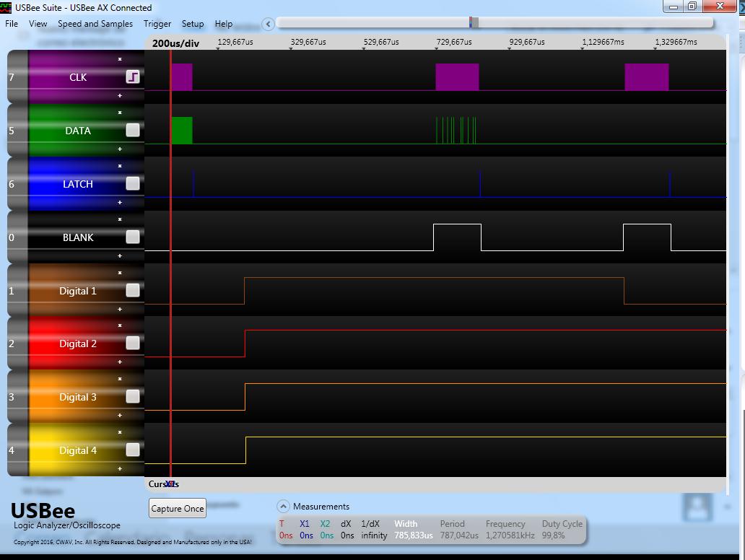Click the 1,329667ms time ruler marker

coord(676,42)
